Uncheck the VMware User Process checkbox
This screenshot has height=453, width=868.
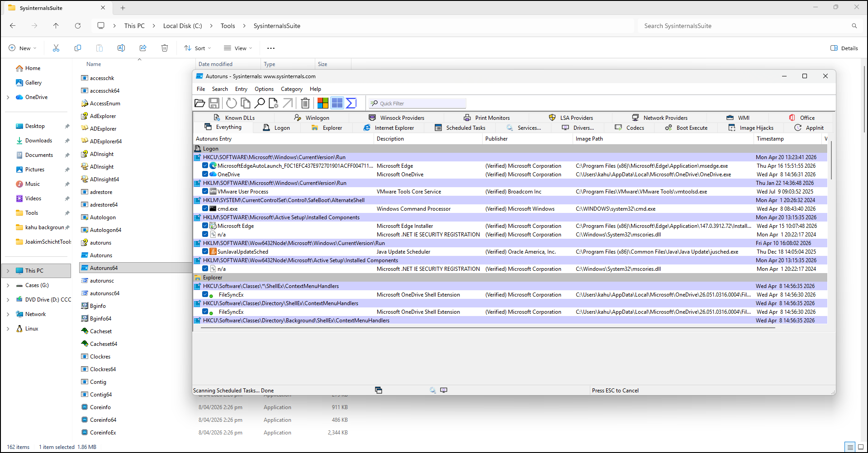point(205,191)
